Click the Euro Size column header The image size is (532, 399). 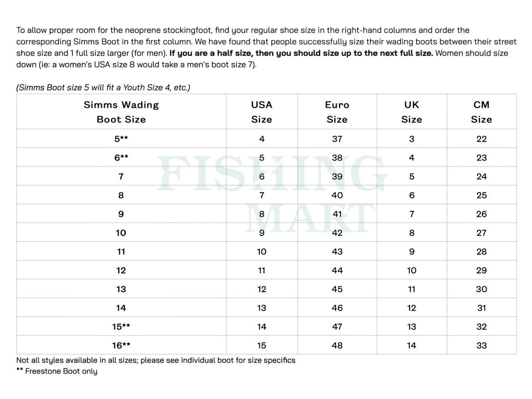[337, 112]
